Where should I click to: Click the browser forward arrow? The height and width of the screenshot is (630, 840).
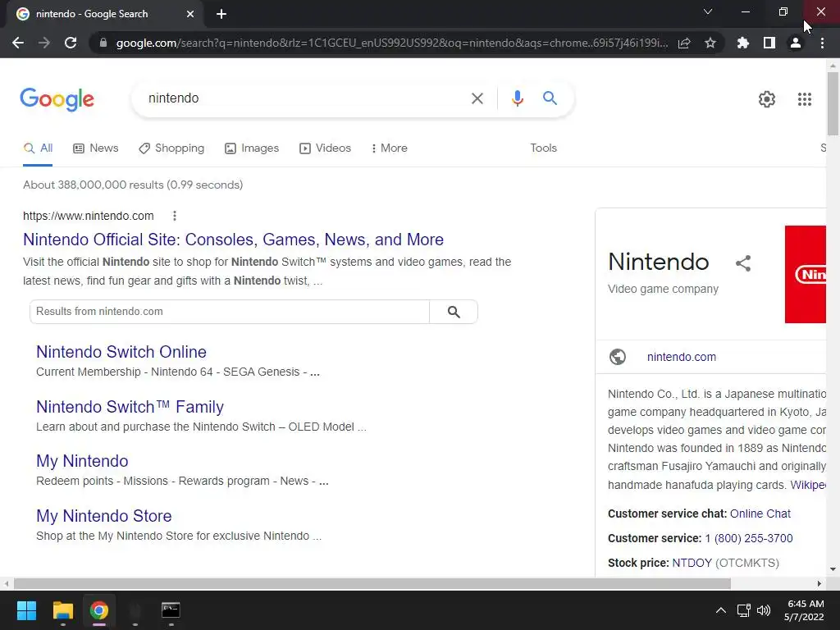pos(44,43)
